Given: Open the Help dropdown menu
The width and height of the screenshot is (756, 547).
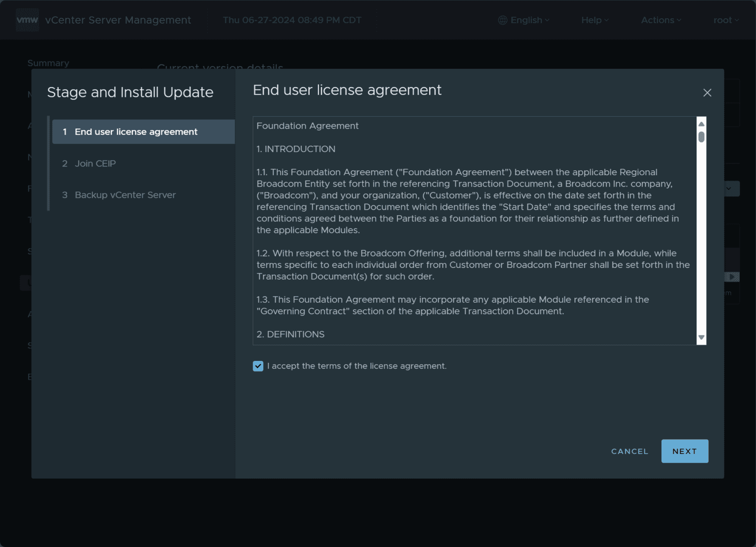Looking at the screenshot, I should pyautogui.click(x=595, y=20).
